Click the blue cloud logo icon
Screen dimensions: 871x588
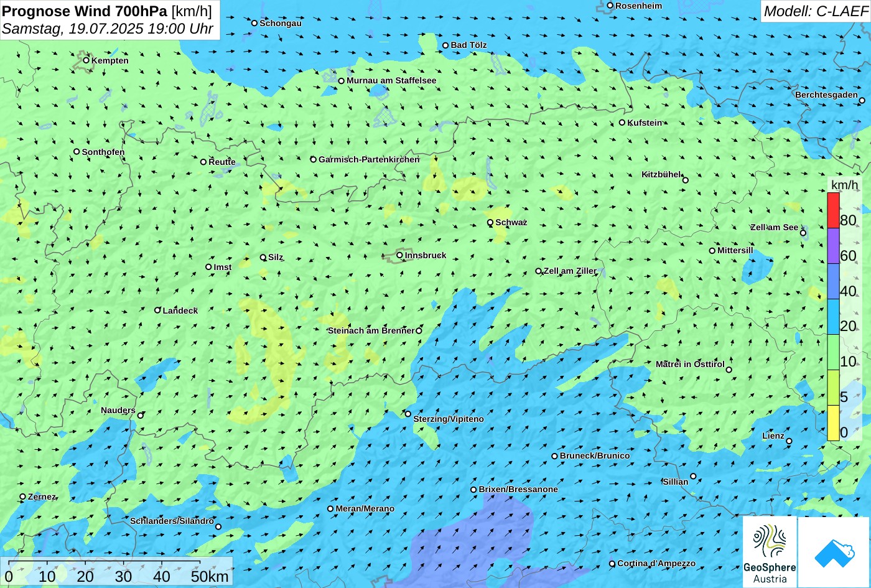[x=834, y=553]
